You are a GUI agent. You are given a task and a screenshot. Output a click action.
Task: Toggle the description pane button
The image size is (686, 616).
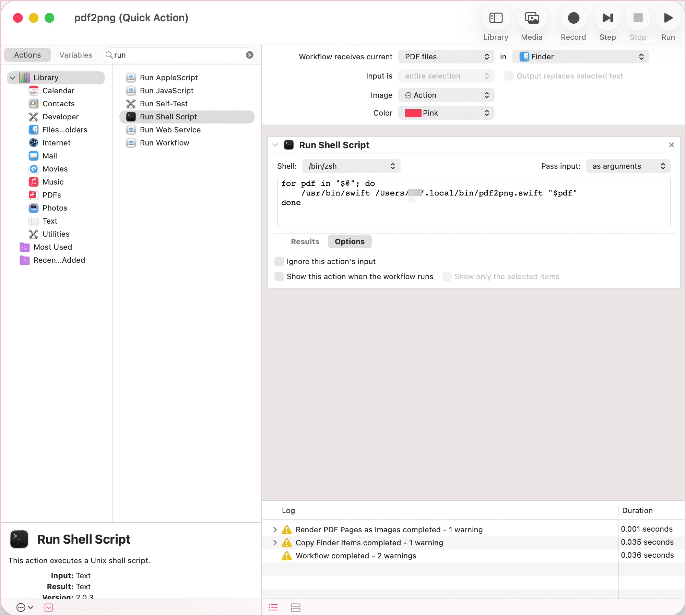[x=49, y=607]
